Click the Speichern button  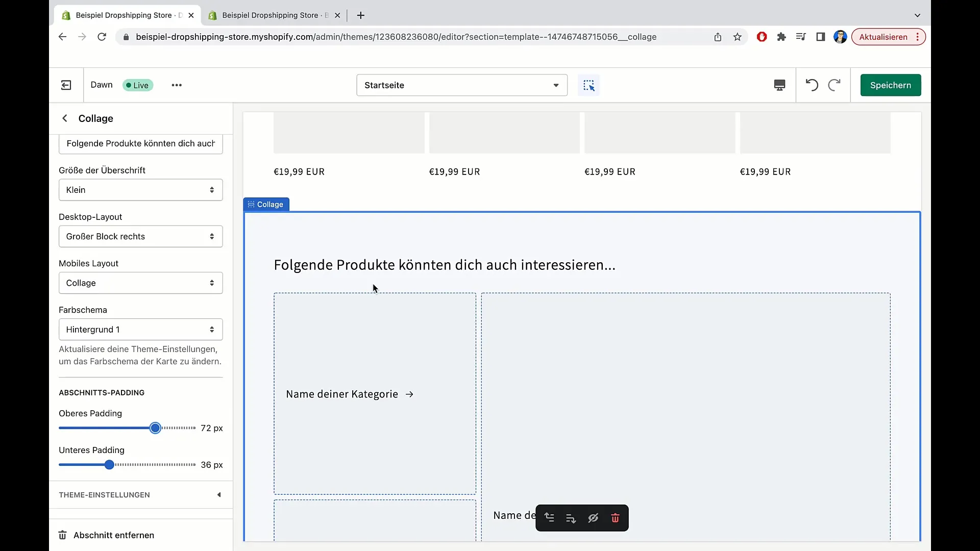tap(891, 85)
